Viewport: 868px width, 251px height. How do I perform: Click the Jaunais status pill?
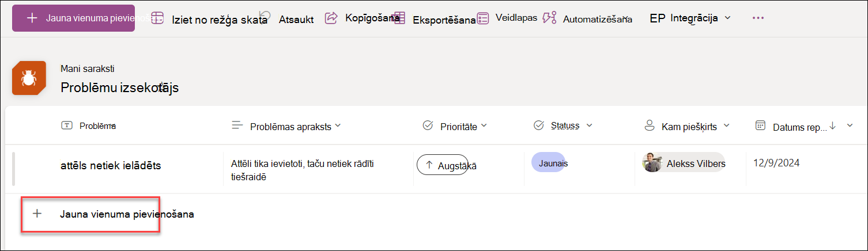point(548,163)
